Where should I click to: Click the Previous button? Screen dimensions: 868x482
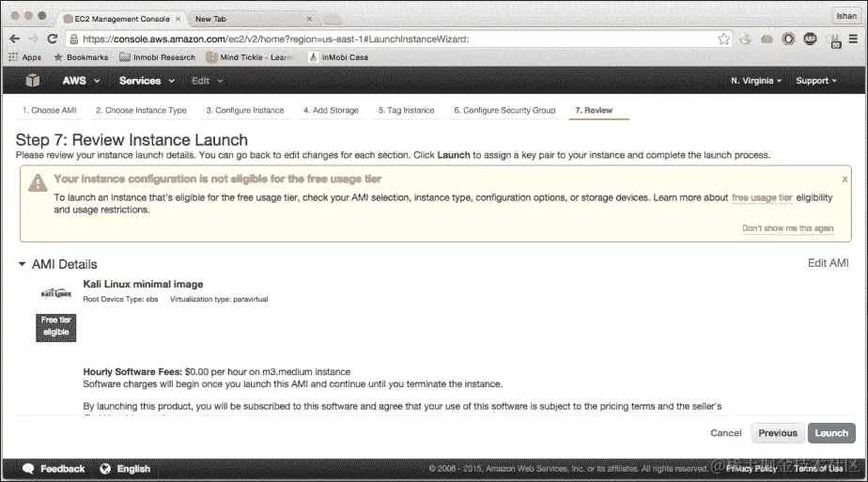[x=778, y=433]
